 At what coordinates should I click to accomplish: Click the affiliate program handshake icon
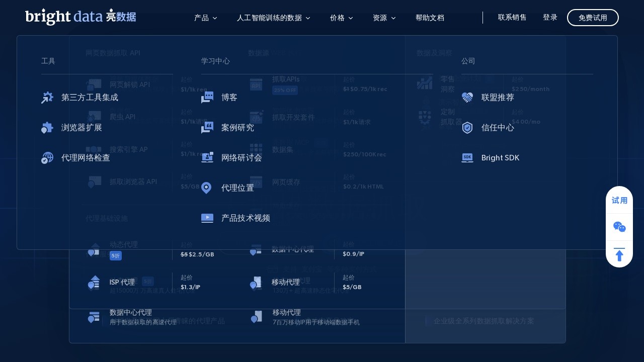pyautogui.click(x=467, y=98)
